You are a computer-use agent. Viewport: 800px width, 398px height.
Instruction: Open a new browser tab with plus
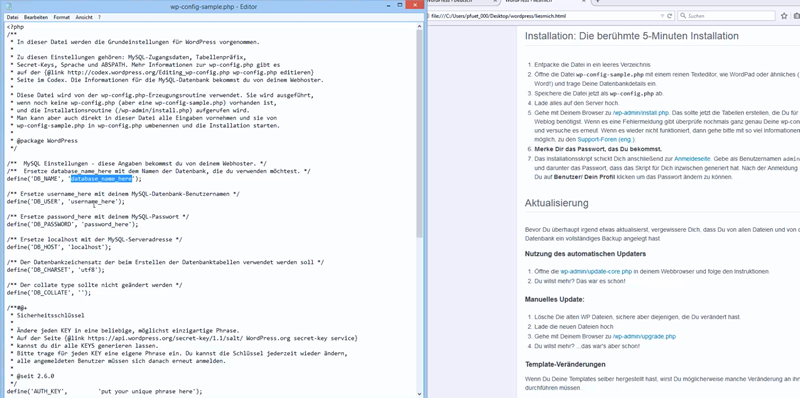pos(597,2)
